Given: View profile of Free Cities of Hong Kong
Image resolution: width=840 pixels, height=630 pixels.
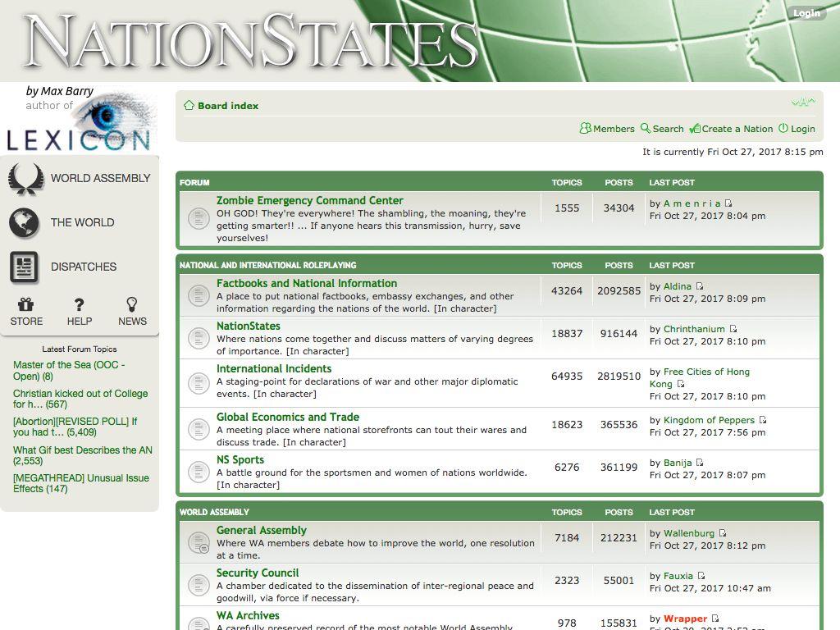Looking at the screenshot, I should click(700, 377).
